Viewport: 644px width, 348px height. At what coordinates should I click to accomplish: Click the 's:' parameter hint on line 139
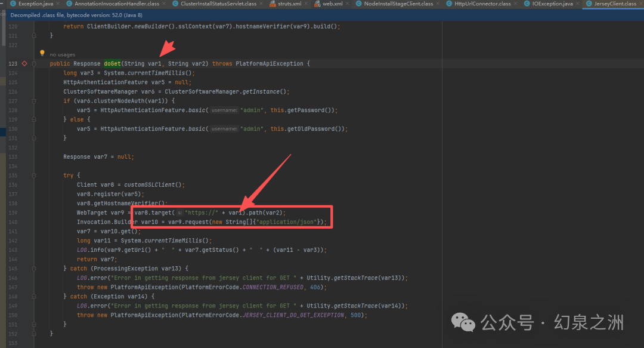pyautogui.click(x=179, y=213)
